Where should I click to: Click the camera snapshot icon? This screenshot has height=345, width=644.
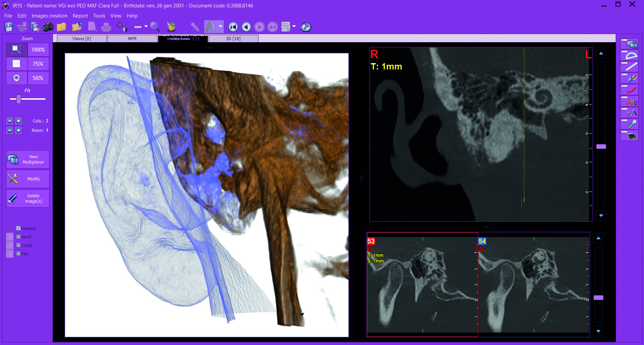(x=48, y=27)
